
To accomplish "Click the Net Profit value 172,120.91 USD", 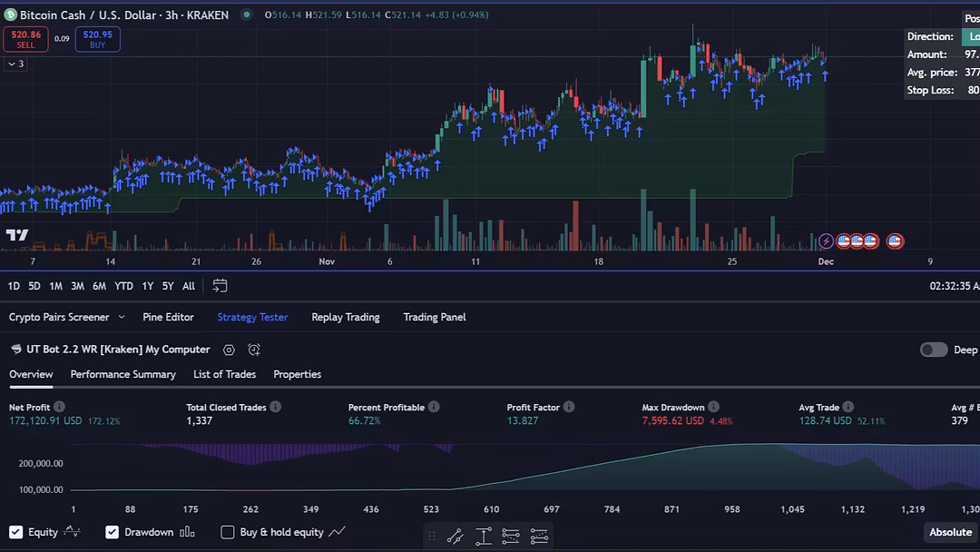I will (x=45, y=420).
